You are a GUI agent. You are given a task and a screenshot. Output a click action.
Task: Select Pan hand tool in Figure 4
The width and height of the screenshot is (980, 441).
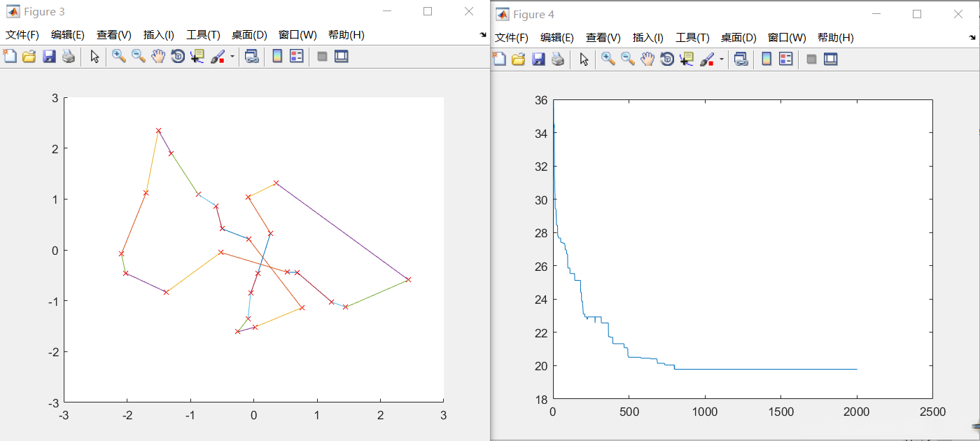pyautogui.click(x=647, y=59)
